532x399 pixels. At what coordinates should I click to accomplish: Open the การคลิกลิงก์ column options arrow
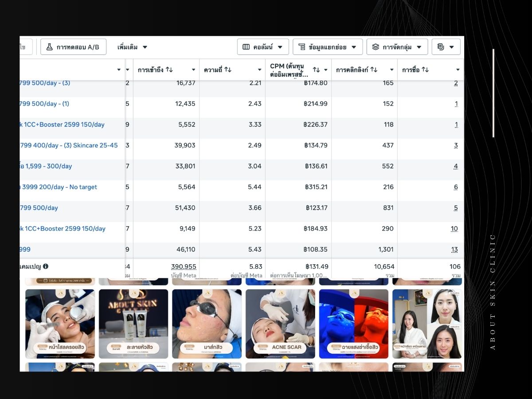pos(392,70)
